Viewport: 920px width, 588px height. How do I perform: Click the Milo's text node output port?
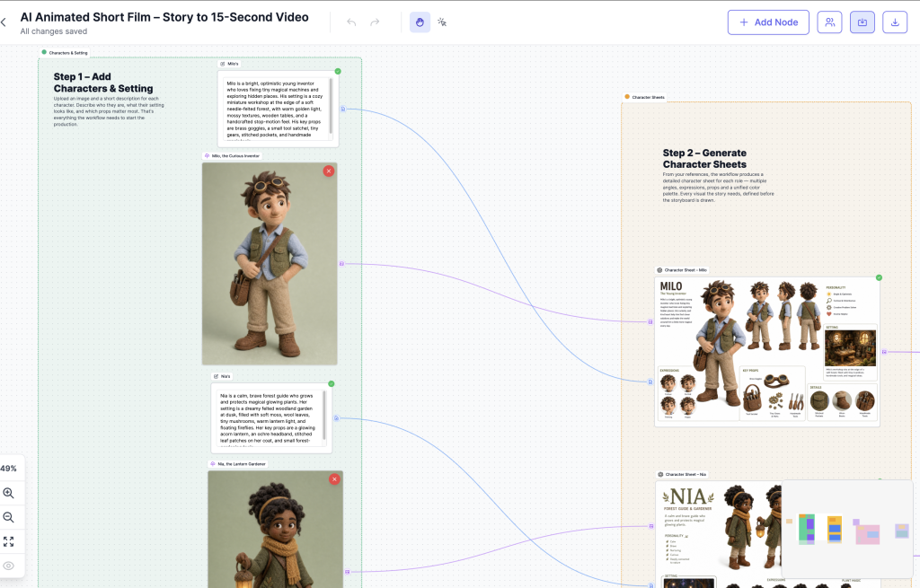click(x=343, y=109)
